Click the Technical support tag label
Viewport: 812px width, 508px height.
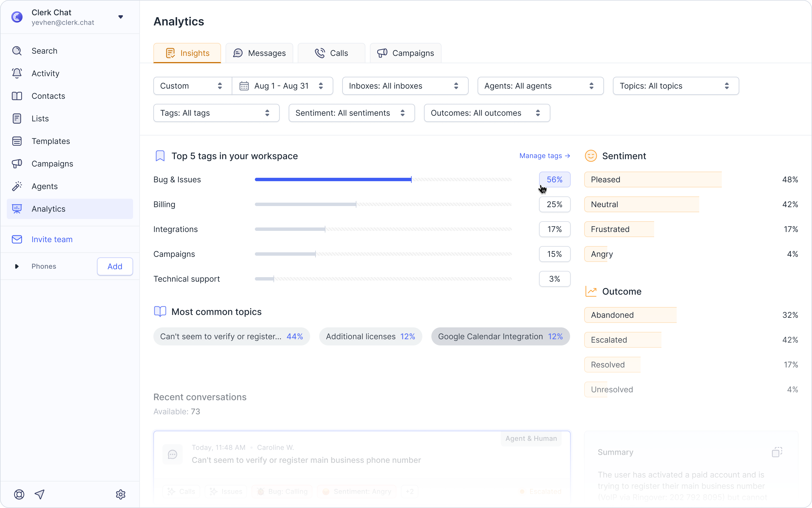coord(187,279)
